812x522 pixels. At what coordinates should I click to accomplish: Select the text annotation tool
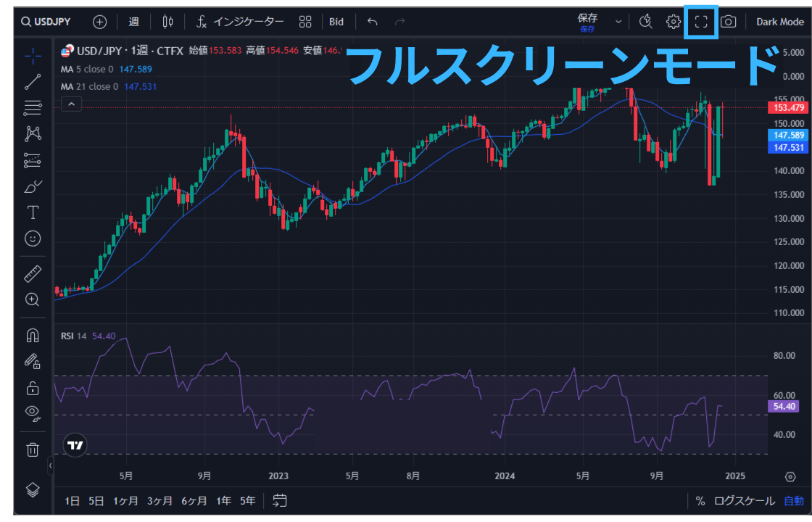coord(33,212)
